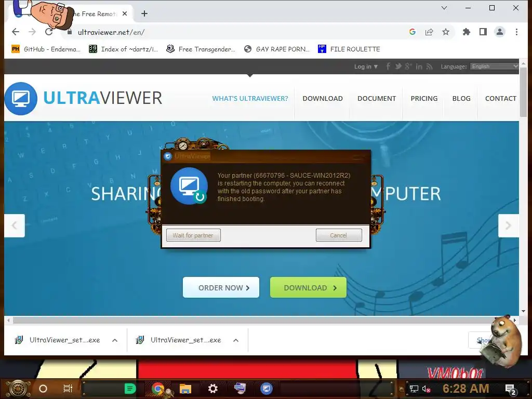This screenshot has width=532, height=399.
Task: Click the green DOWNLOAD button
Action: (x=308, y=287)
